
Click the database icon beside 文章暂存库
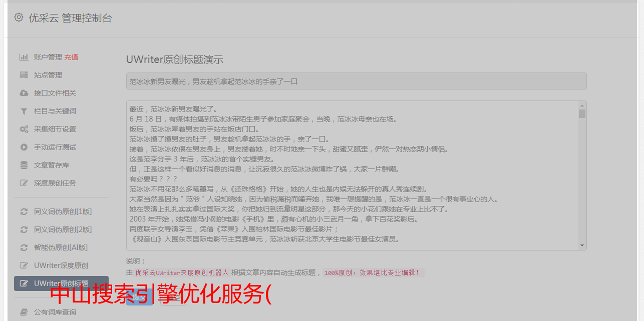pyautogui.click(x=24, y=165)
